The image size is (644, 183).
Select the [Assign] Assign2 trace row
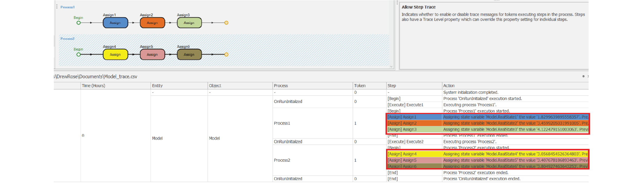pos(487,123)
